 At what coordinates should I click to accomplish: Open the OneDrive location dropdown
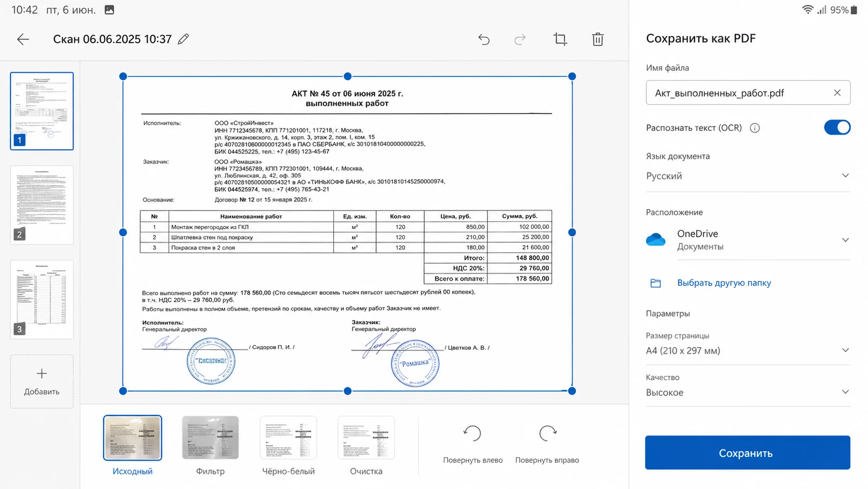748,240
